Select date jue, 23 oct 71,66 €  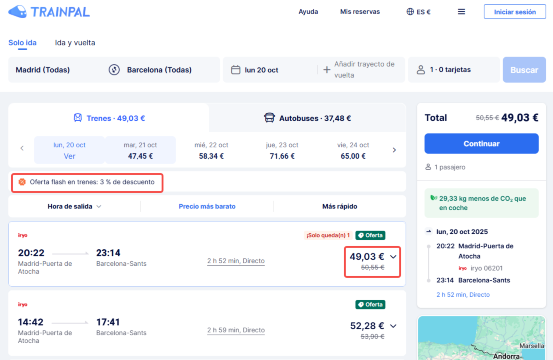pyautogui.click(x=282, y=150)
